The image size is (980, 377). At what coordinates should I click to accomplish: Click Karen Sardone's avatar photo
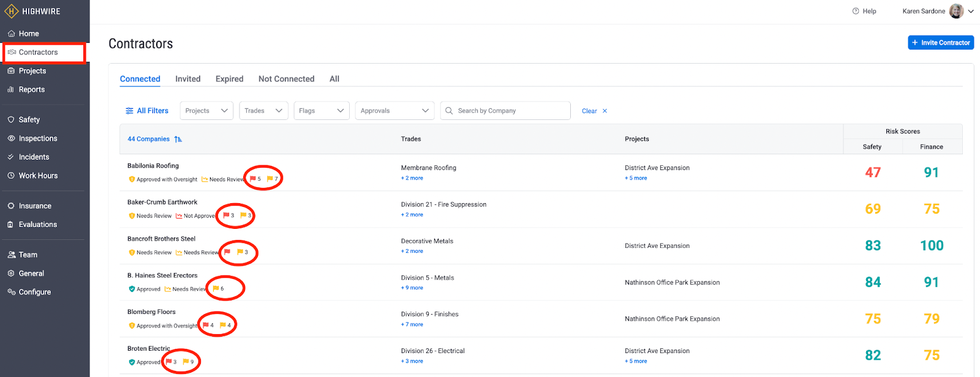click(x=956, y=11)
